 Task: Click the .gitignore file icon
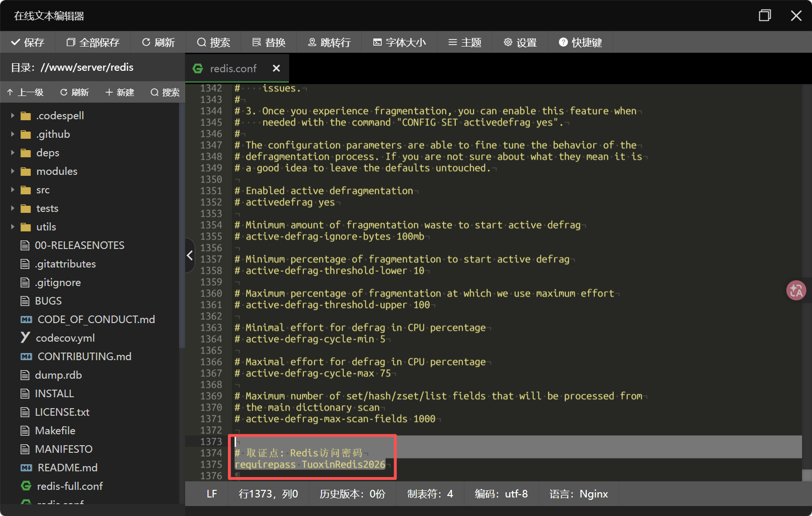[25, 282]
